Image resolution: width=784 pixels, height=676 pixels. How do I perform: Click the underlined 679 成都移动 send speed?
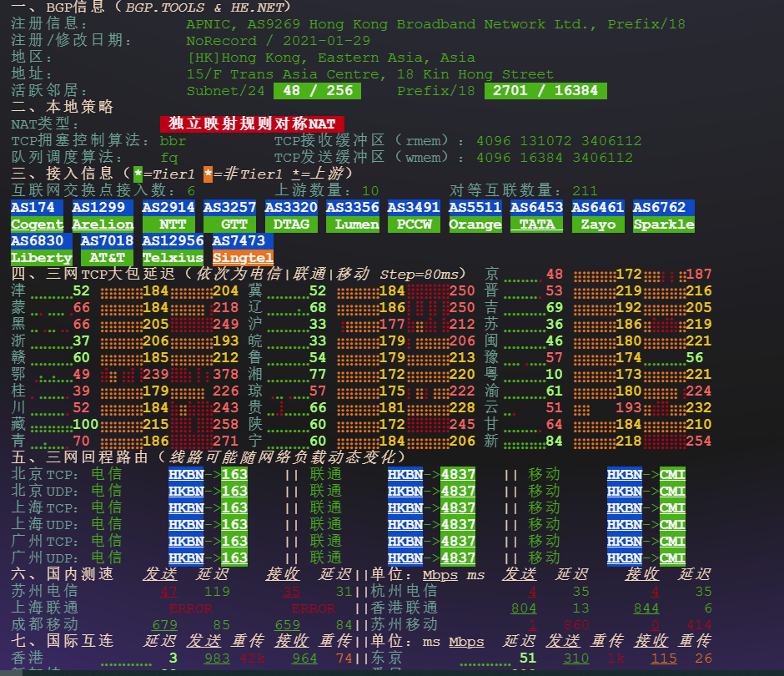(164, 625)
